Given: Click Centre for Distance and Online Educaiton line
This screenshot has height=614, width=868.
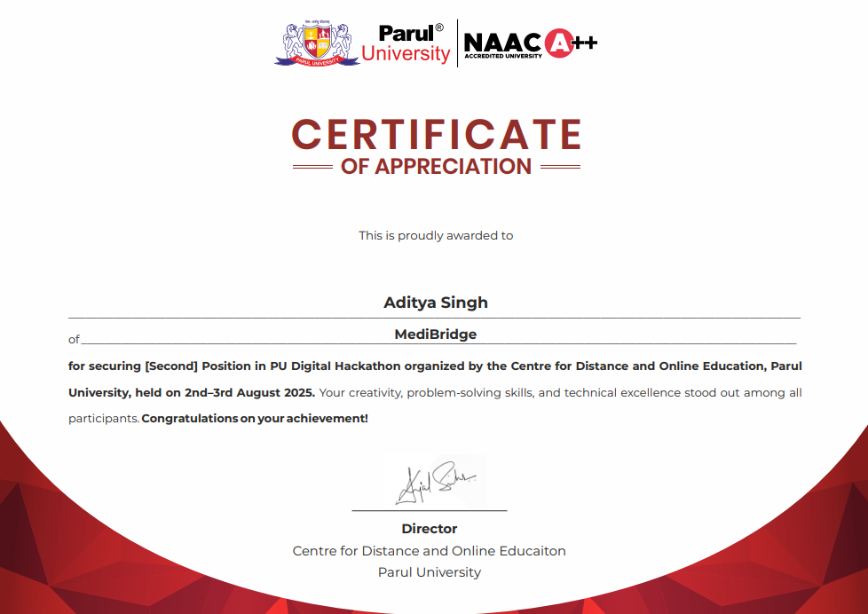Looking at the screenshot, I should [429, 550].
